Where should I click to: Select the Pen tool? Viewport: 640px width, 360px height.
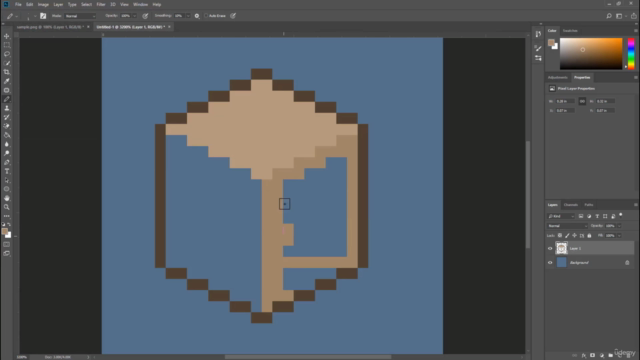[x=7, y=162]
